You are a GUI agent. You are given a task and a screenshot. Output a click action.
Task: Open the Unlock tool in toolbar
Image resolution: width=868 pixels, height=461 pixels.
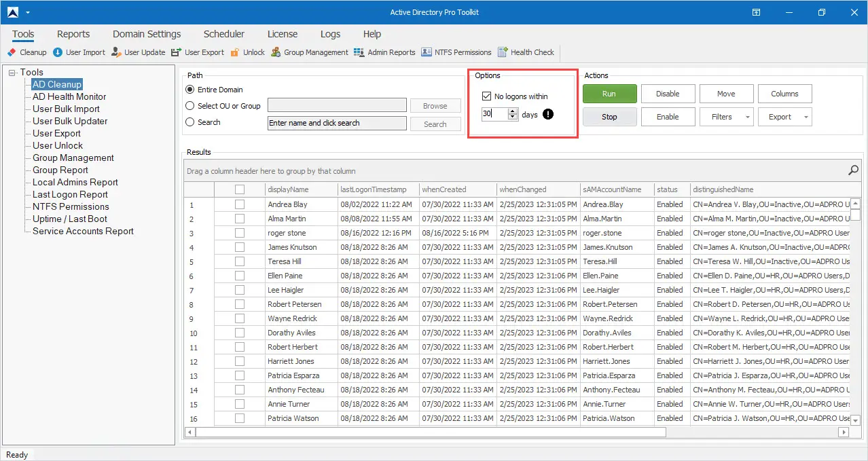pos(247,52)
